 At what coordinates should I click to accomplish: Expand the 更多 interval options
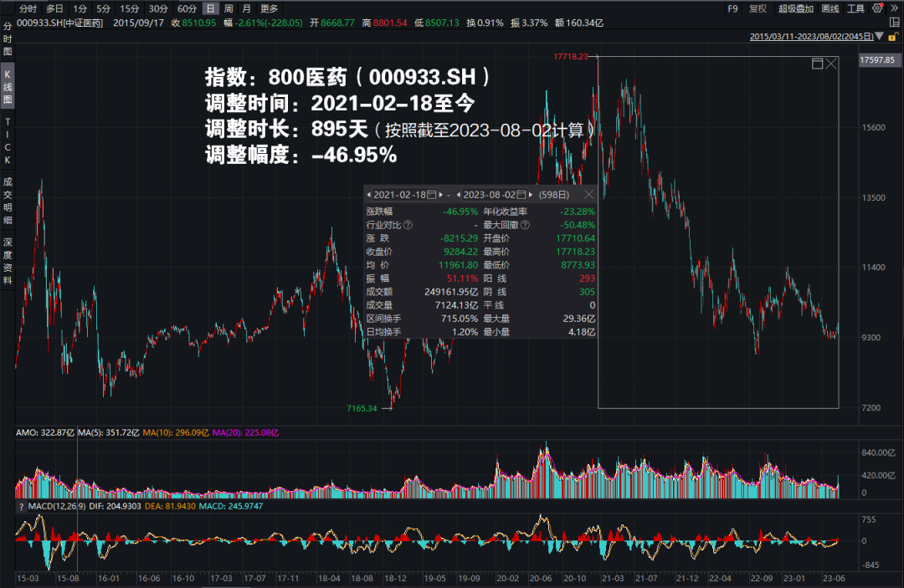[x=267, y=7]
